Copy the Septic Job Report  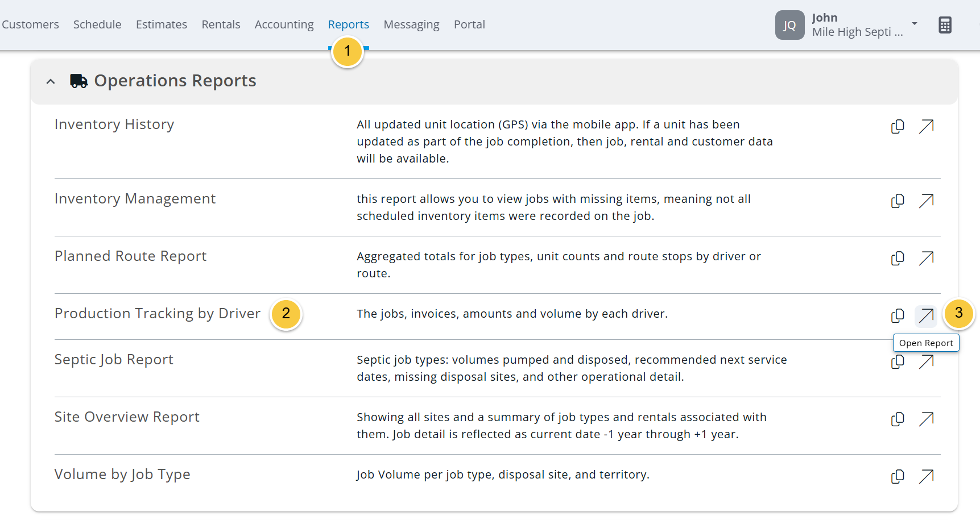click(x=898, y=361)
